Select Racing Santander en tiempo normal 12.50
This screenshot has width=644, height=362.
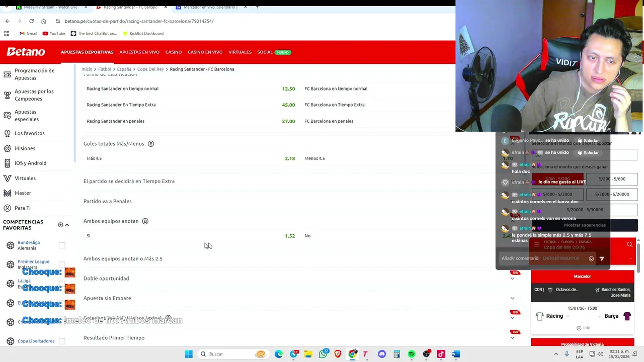[191, 88]
